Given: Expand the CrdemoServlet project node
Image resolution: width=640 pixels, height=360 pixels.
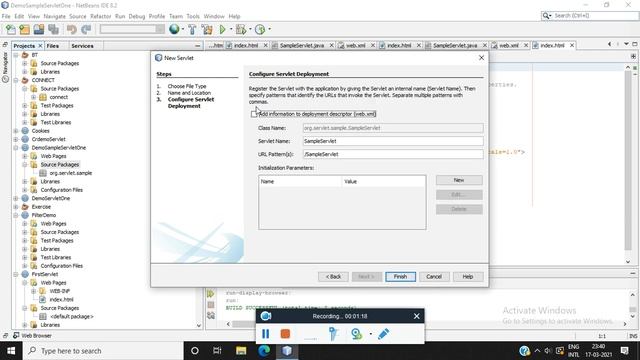Looking at the screenshot, I should click(16, 139).
